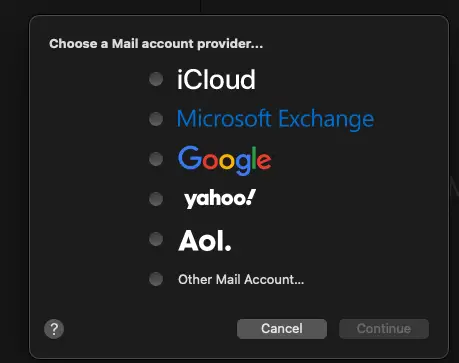Image resolution: width=459 pixels, height=363 pixels.
Task: Click the Choose a Mail account provider heading
Action: point(156,44)
